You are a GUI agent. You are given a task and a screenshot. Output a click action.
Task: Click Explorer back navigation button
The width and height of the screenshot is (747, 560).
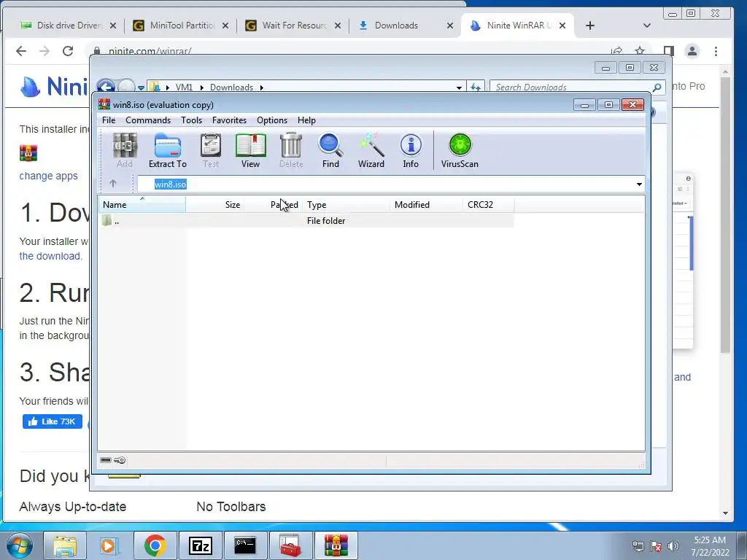coord(106,87)
